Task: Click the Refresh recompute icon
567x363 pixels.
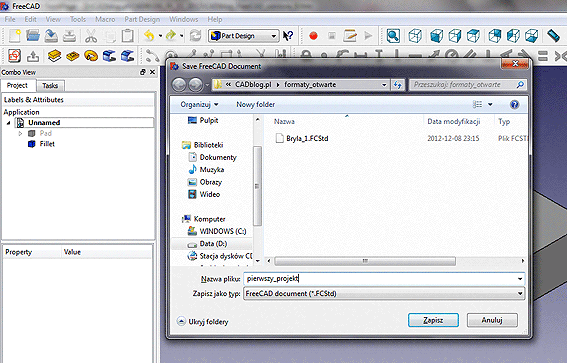Action: pos(196,36)
